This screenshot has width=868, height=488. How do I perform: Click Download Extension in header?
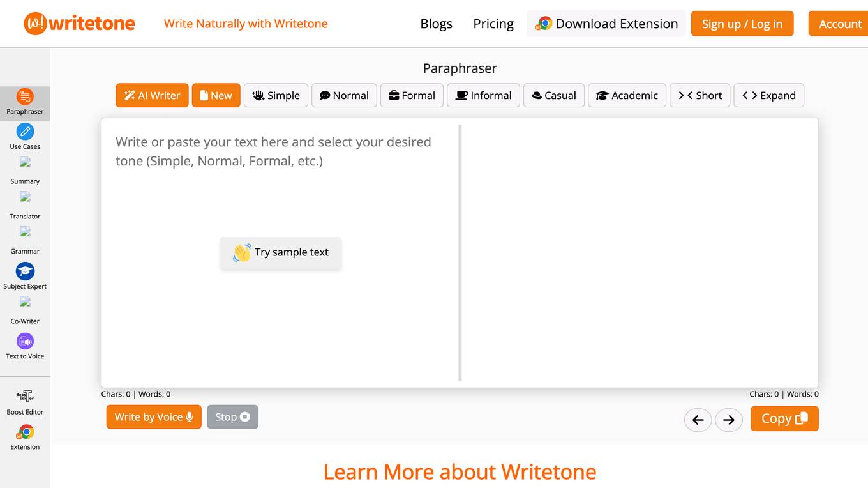pos(606,24)
